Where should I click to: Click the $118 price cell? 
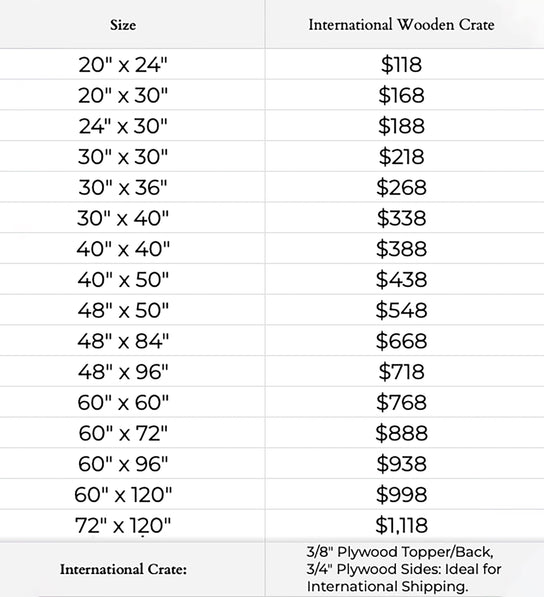coord(401,65)
